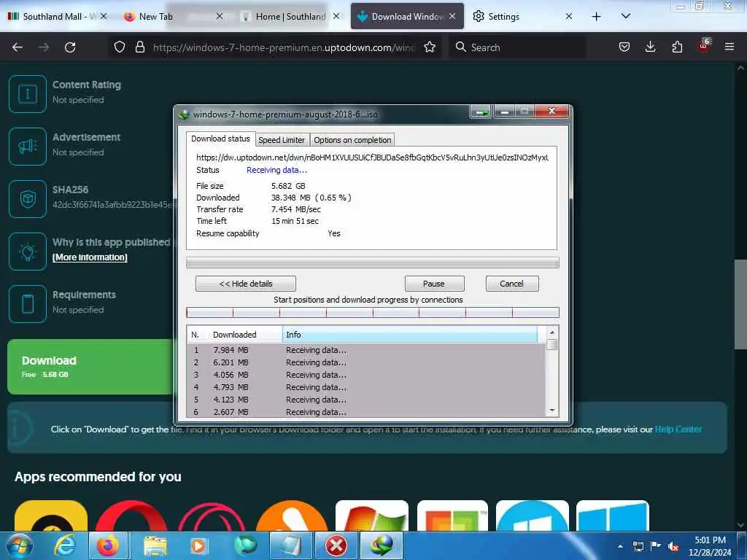Click the Advertisement megaphone icon
The width and height of the screenshot is (747, 560).
[x=28, y=146]
